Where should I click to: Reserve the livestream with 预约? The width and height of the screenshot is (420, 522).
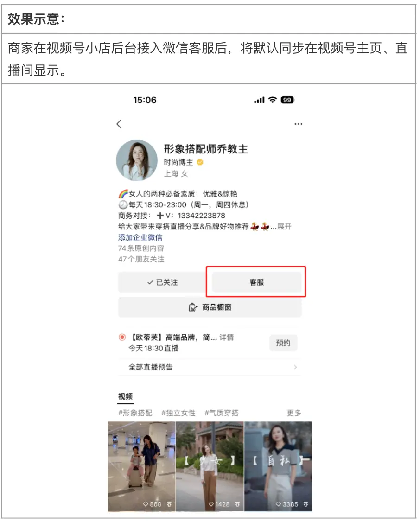tap(283, 343)
